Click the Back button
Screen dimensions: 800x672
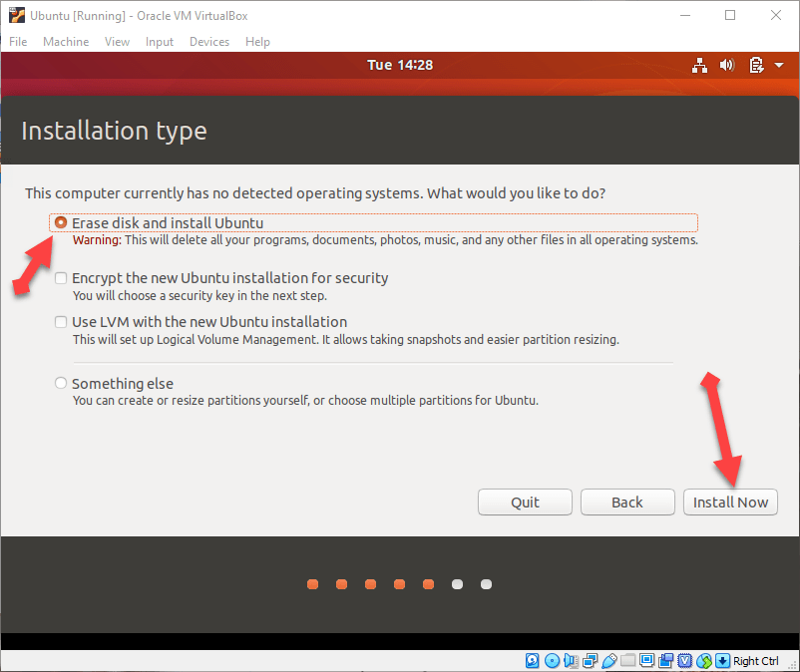[x=626, y=502]
